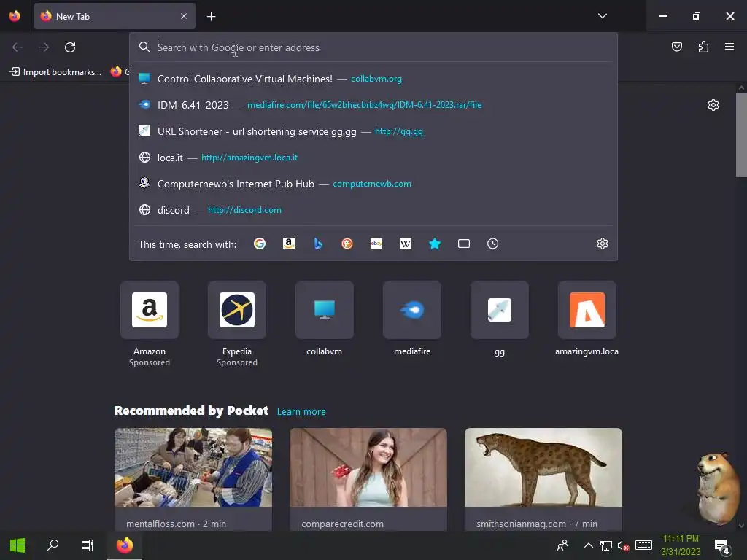This screenshot has height=560, width=747.
Task: Choose the URL Shortener gg.gg suggestion
Action: (373, 131)
